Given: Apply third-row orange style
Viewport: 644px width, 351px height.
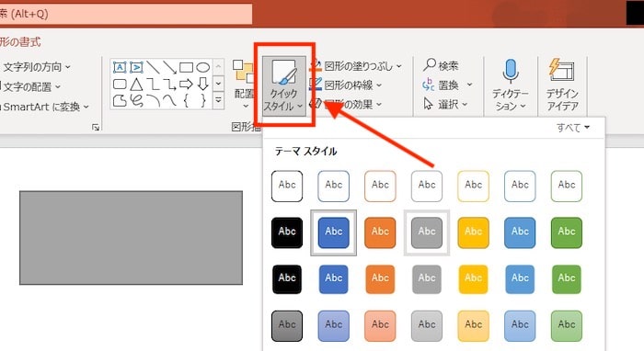Looking at the screenshot, I should point(380,279).
